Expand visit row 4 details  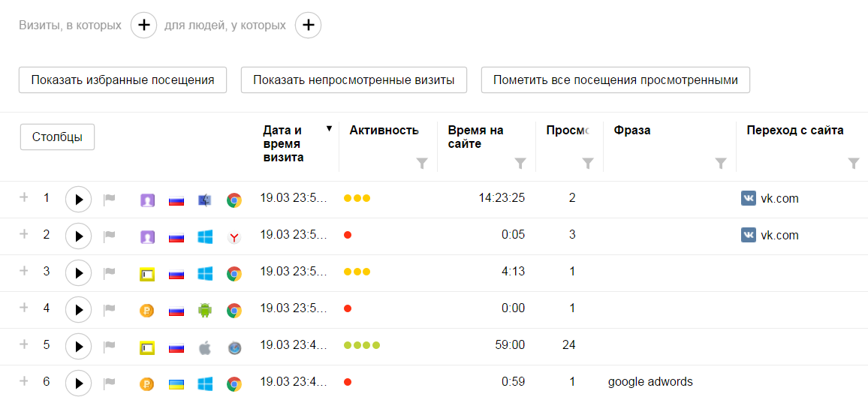click(23, 308)
